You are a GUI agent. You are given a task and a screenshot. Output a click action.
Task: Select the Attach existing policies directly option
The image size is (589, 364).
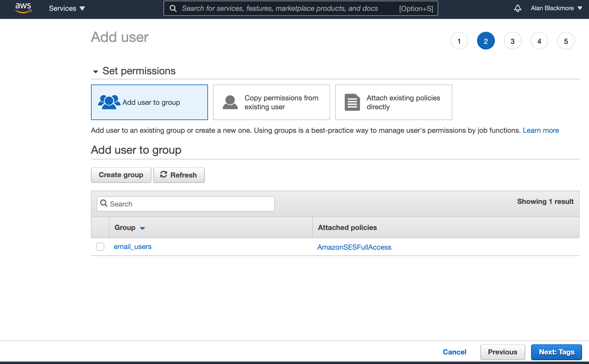(x=393, y=102)
